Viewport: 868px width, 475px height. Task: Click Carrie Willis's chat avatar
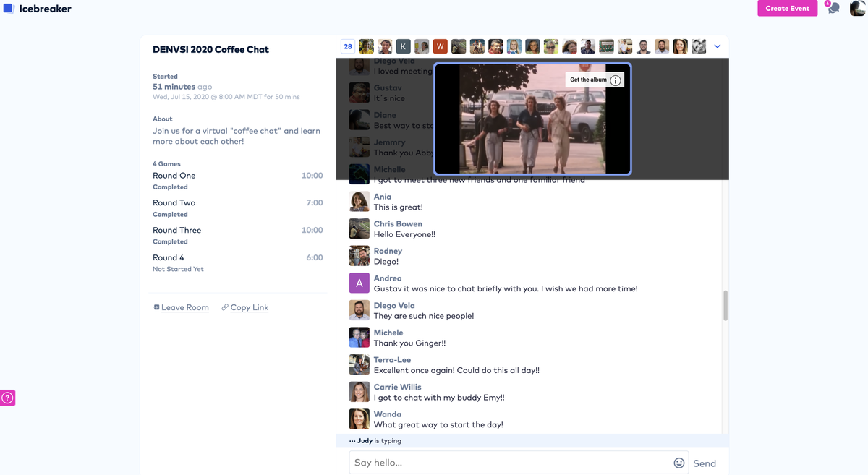[359, 392]
